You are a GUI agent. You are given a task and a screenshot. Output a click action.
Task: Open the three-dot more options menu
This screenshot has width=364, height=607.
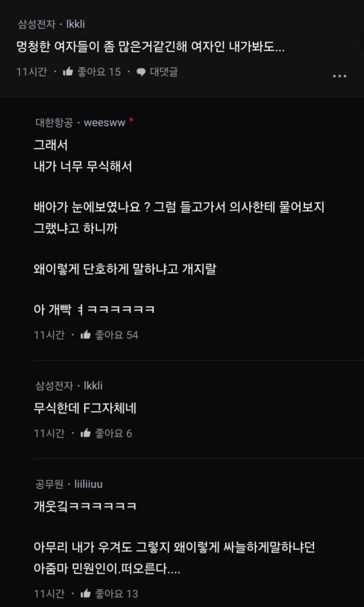point(340,76)
